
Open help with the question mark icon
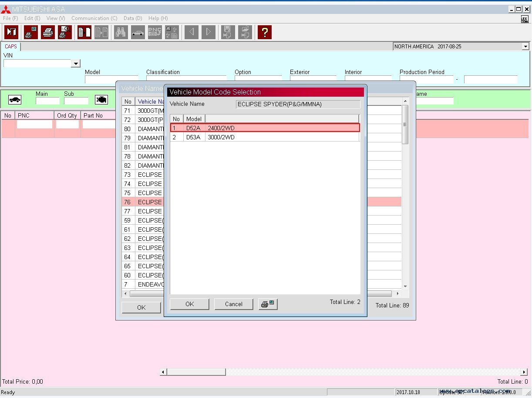coord(265,32)
